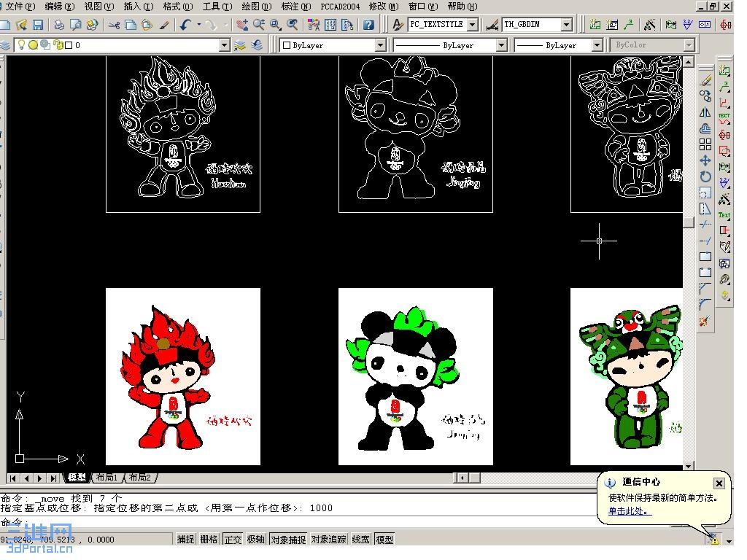Open status bar tray settings arrow
The image size is (747, 560).
point(729,541)
